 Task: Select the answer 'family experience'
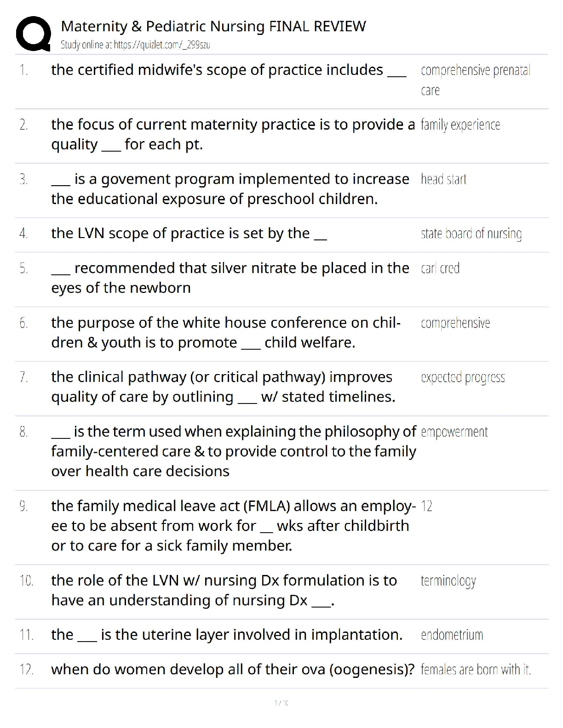pyautogui.click(x=460, y=125)
